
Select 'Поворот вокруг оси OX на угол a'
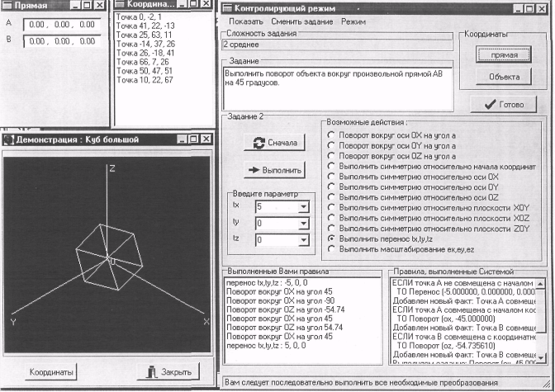[331, 134]
